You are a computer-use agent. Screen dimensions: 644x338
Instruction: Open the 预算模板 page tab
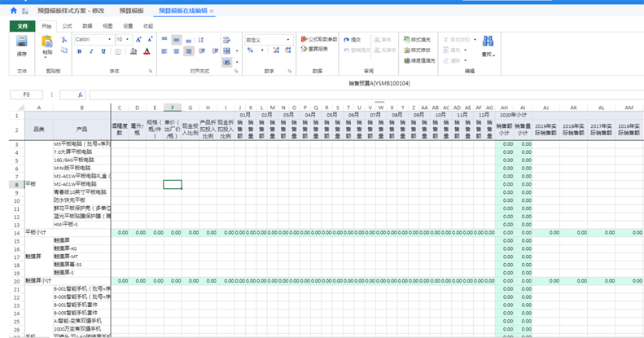[131, 11]
